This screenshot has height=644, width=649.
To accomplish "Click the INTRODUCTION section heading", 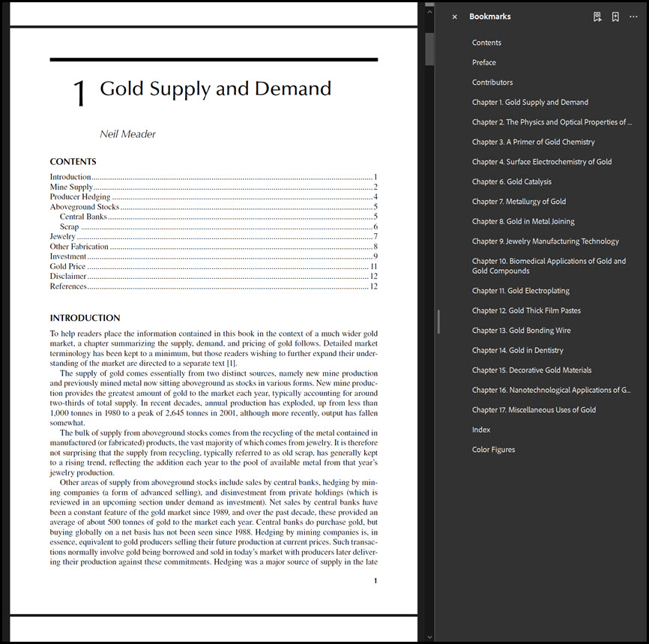I will click(85, 318).
